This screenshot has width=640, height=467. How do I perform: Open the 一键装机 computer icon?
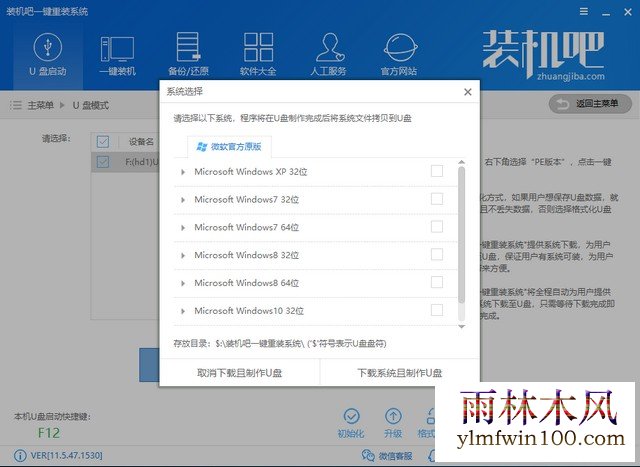tap(118, 49)
